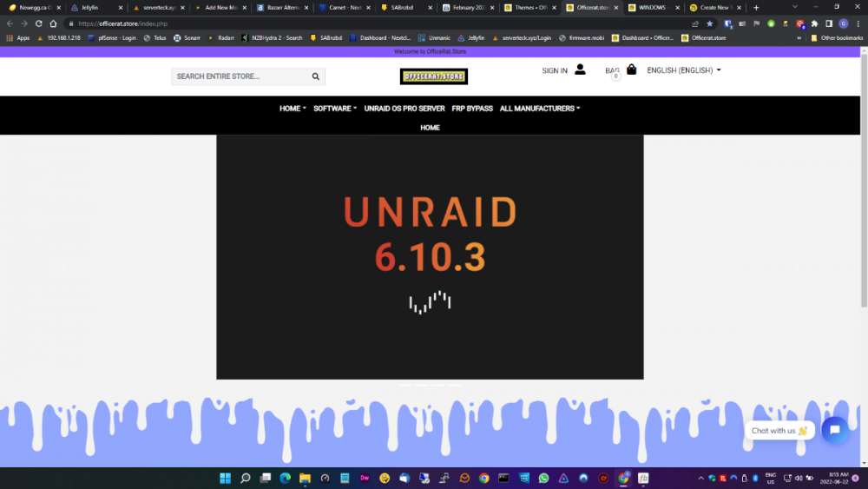Open the Unraid OS Pro Server menu item

pos(404,109)
